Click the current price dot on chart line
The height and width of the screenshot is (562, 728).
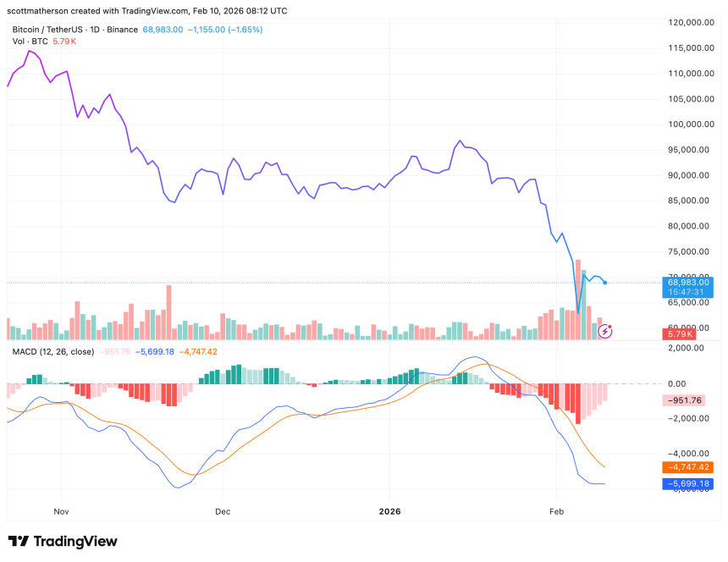pos(604,282)
